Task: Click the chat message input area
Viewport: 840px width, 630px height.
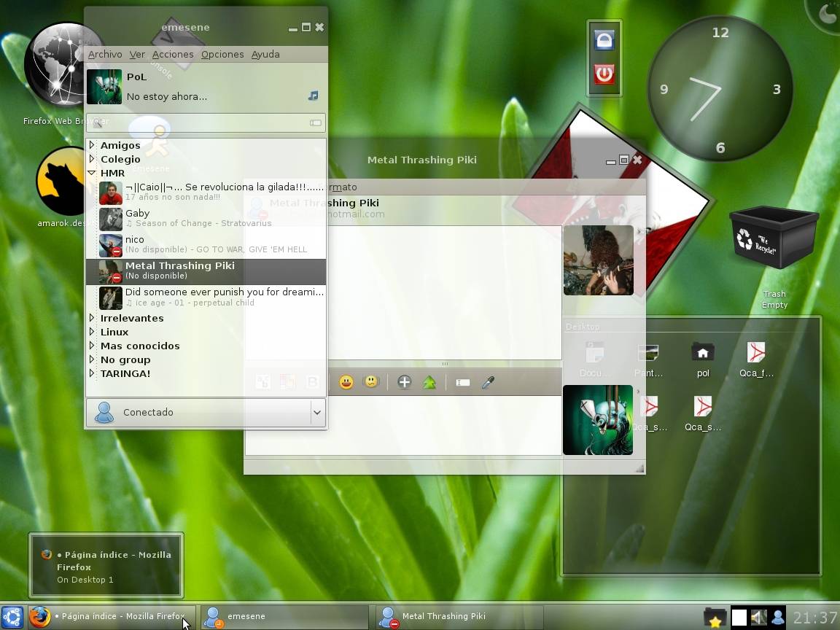Action: pyautogui.click(x=403, y=425)
